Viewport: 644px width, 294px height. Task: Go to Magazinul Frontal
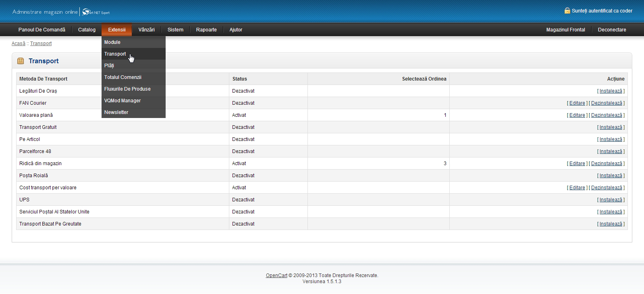[x=565, y=30]
